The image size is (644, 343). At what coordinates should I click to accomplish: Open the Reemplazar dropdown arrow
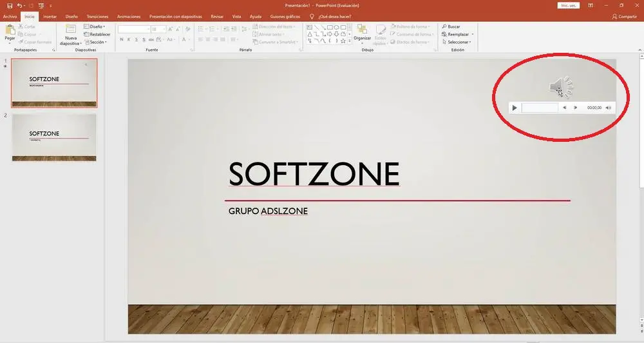pyautogui.click(x=473, y=34)
